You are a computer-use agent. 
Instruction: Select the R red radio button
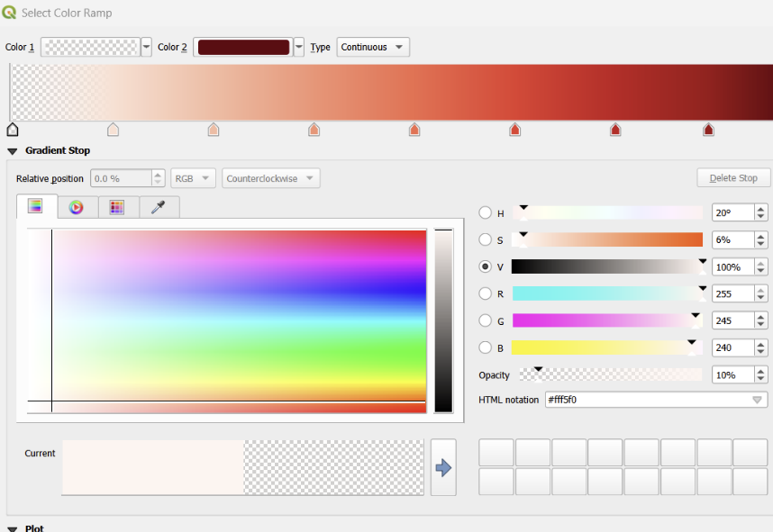pos(486,293)
